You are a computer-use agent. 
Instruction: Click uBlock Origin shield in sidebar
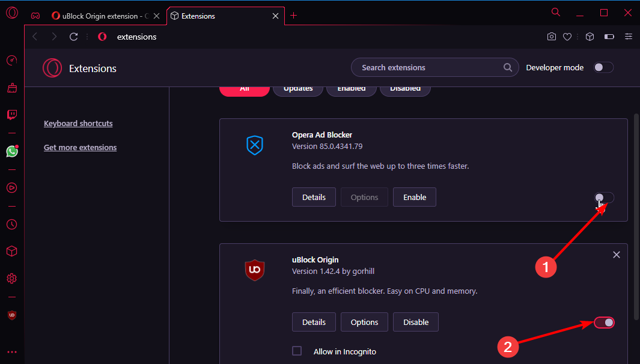coord(12,315)
